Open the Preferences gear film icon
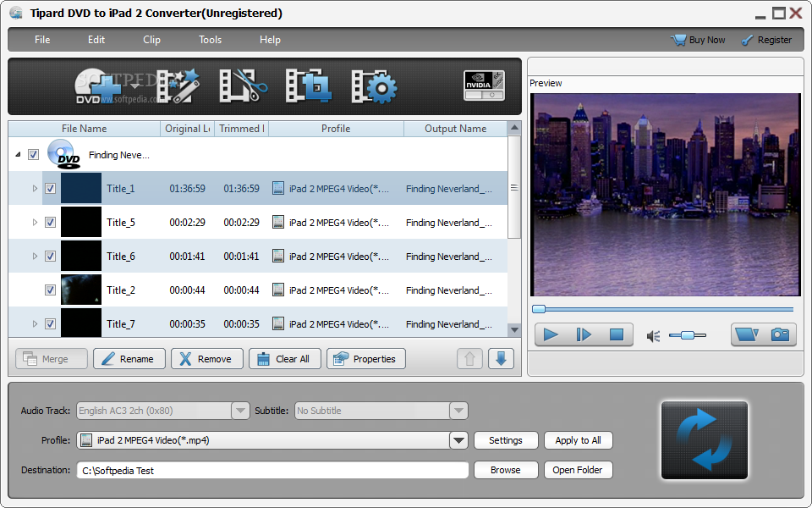The image size is (812, 508). 374,86
